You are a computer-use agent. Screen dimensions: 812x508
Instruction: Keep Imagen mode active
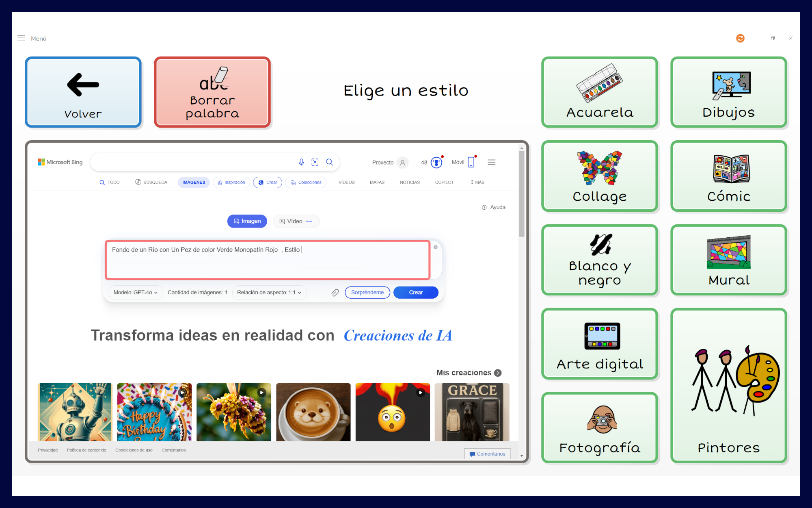(x=247, y=221)
